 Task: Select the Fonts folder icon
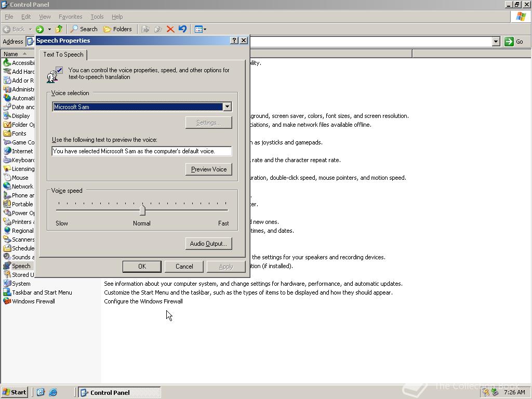[7, 134]
